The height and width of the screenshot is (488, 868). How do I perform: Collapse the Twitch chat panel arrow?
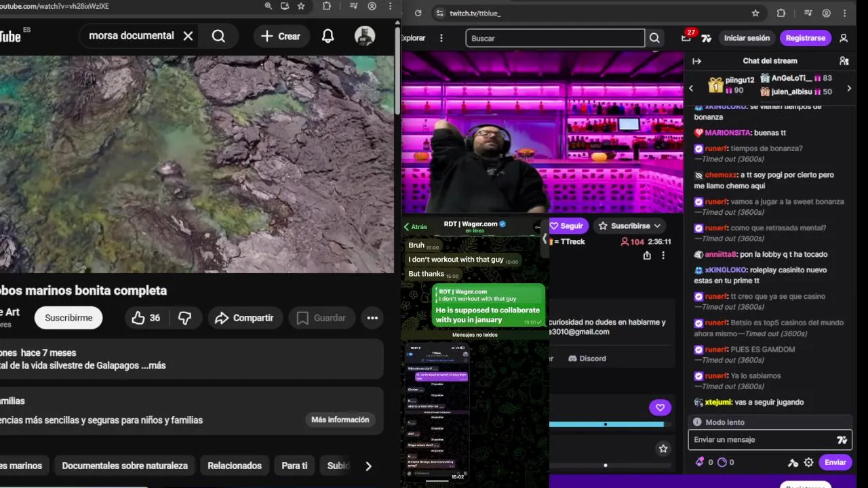[696, 61]
